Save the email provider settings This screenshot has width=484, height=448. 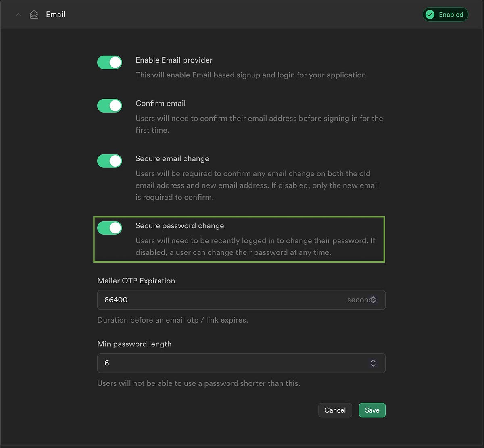tap(372, 410)
